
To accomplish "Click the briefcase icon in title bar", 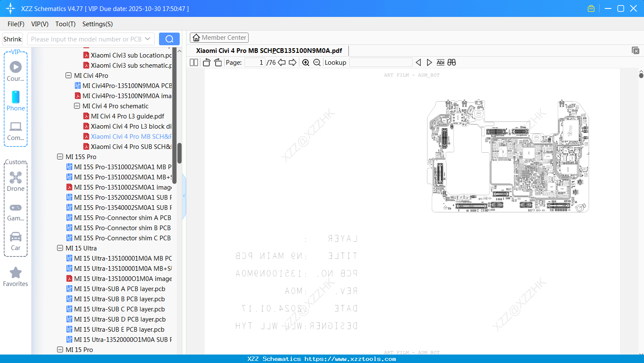I will tap(591, 8).
